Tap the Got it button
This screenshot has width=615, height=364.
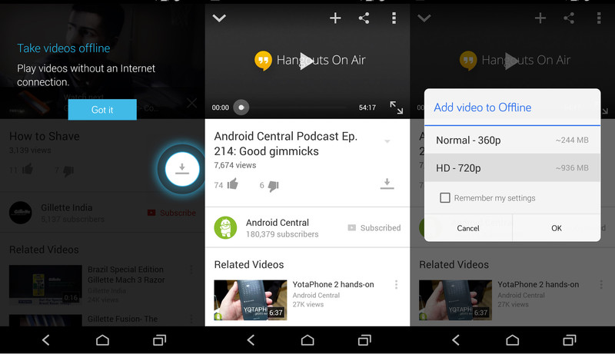102,110
